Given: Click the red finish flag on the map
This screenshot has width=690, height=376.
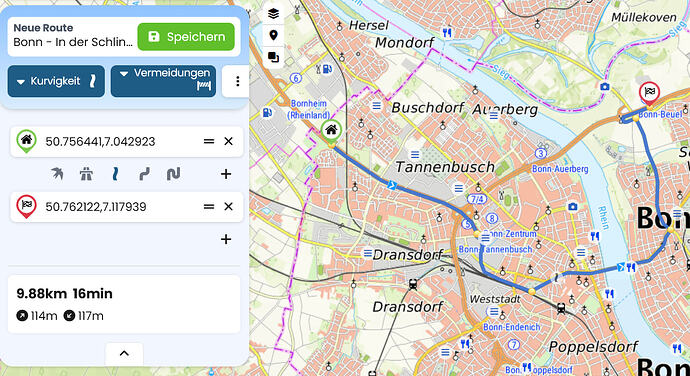Looking at the screenshot, I should [x=650, y=93].
